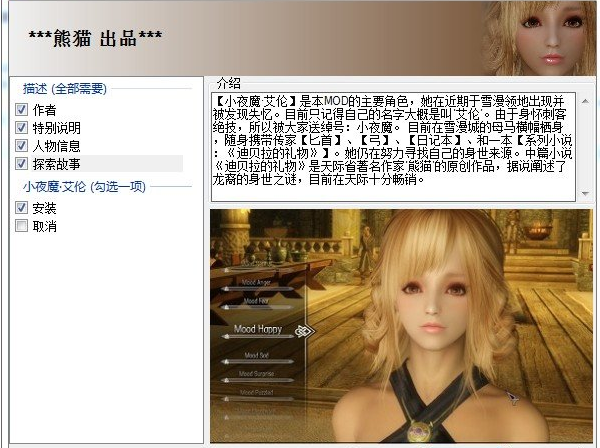Check the 安装 option
Image resolution: width=600 pixels, height=448 pixels.
pyautogui.click(x=21, y=208)
